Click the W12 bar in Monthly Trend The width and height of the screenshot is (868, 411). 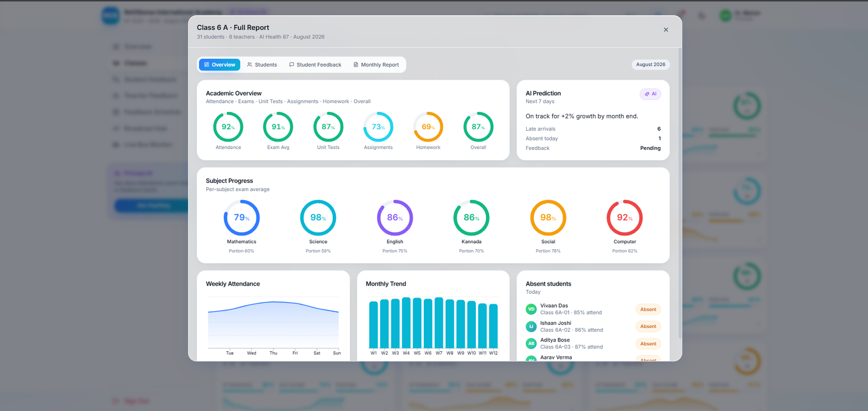tap(494, 326)
